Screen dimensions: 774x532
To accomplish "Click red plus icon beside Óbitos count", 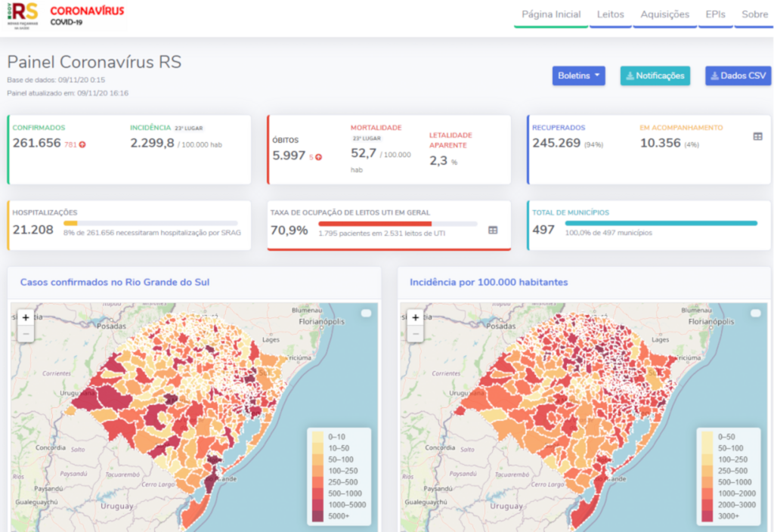I will (x=318, y=157).
